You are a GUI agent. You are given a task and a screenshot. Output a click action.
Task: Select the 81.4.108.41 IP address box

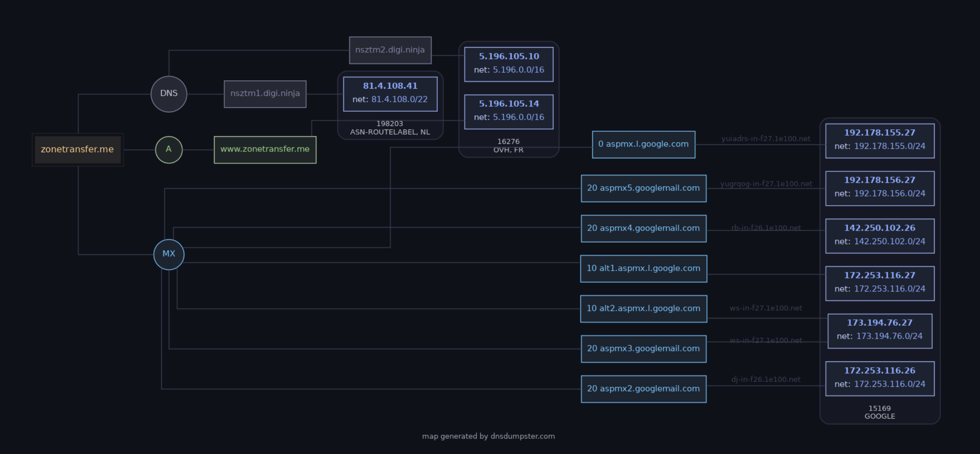390,94
